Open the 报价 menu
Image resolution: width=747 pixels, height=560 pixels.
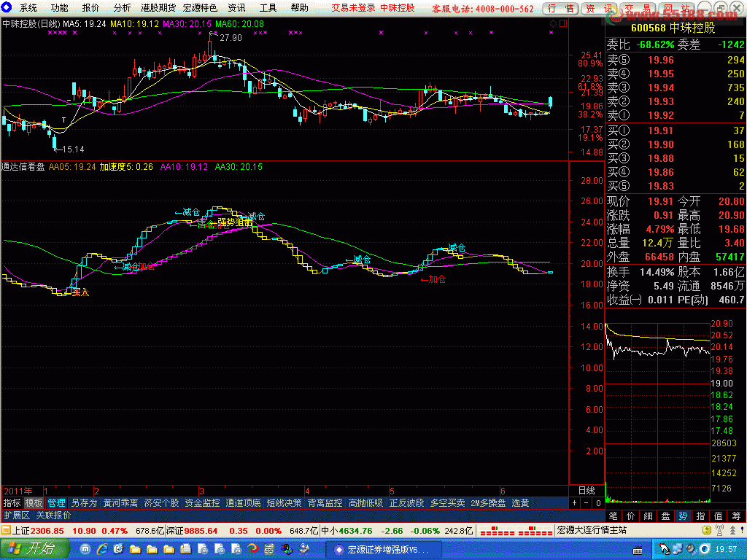tap(90, 7)
